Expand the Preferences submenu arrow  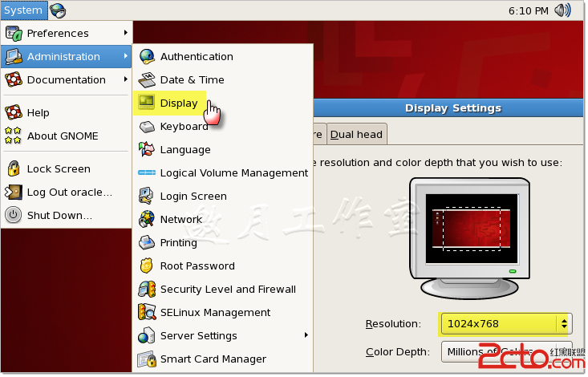point(126,33)
